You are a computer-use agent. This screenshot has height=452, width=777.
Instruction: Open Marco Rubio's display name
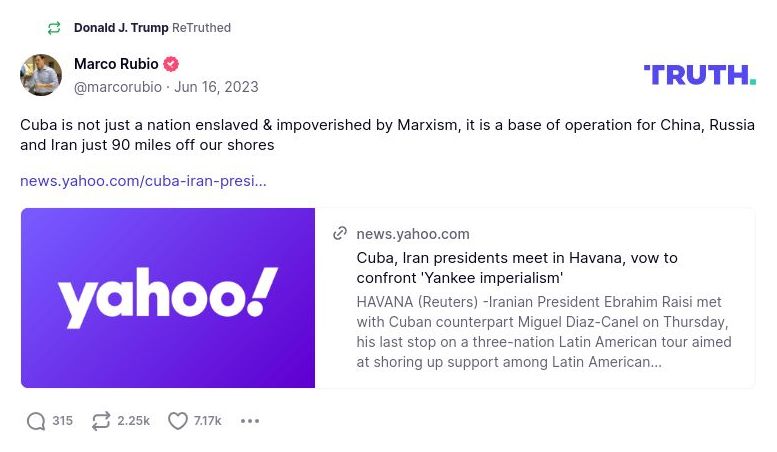coord(116,64)
